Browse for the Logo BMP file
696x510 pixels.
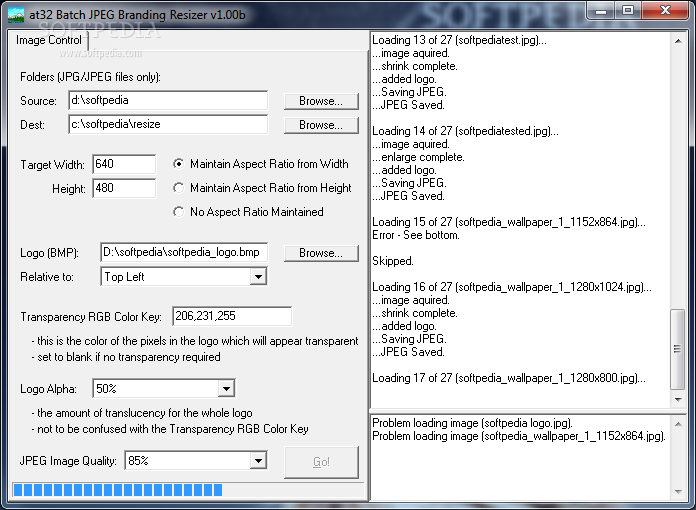pyautogui.click(x=321, y=253)
